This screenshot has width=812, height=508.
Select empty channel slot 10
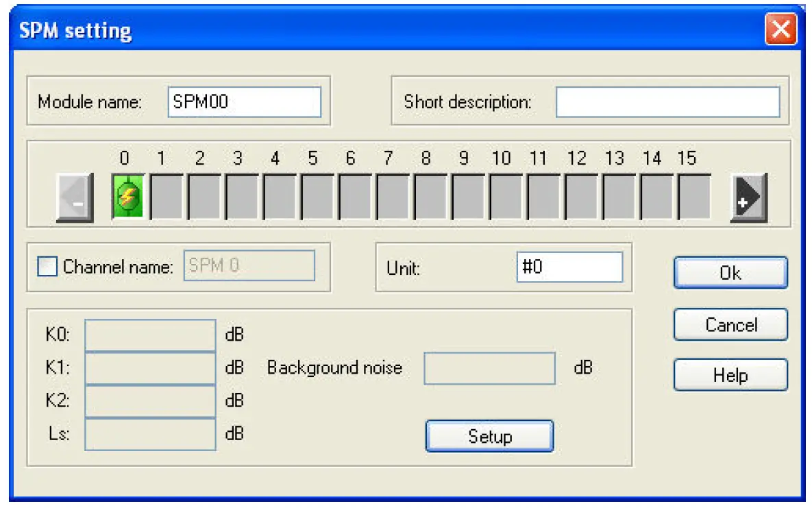(506, 197)
